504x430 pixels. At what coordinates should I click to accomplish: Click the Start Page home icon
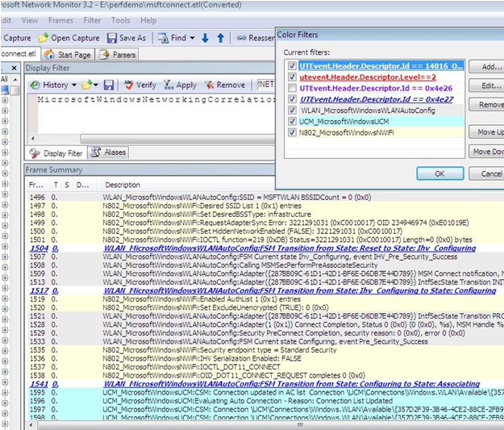click(x=49, y=54)
